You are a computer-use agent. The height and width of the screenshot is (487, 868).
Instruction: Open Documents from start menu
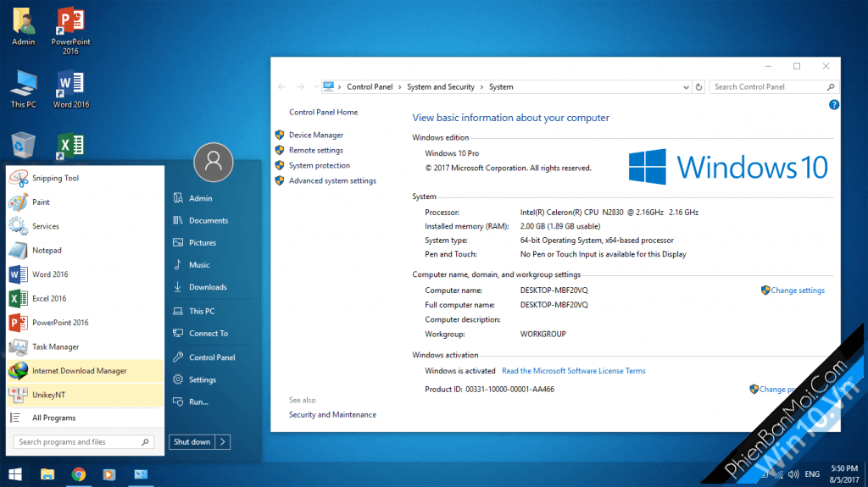click(210, 220)
